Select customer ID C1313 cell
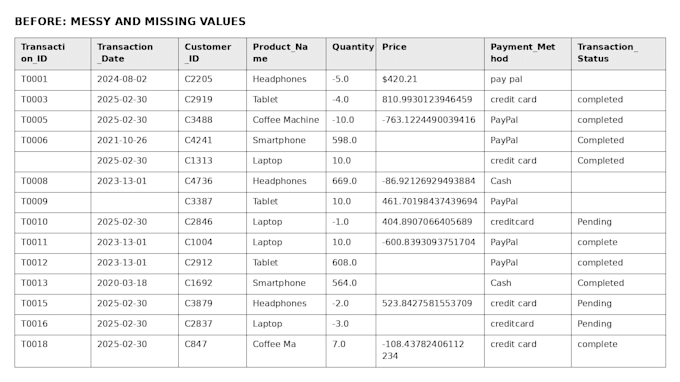 [212, 161]
